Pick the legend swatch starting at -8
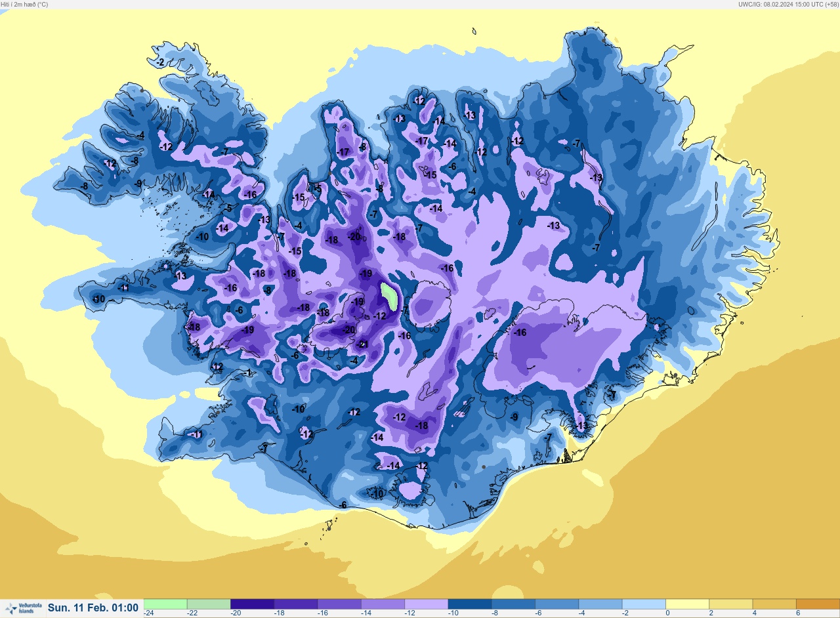 click(x=513, y=604)
